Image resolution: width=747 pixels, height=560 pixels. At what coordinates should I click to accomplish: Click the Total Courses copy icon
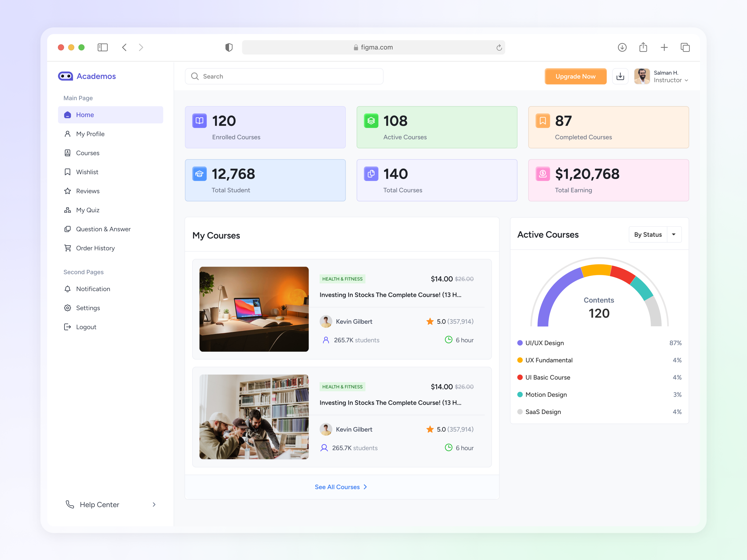371,174
